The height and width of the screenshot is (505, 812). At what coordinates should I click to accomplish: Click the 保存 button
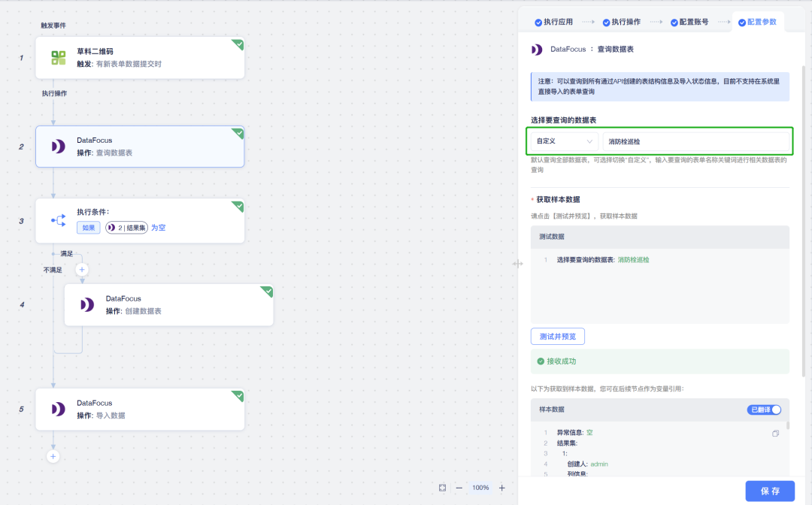click(x=770, y=491)
